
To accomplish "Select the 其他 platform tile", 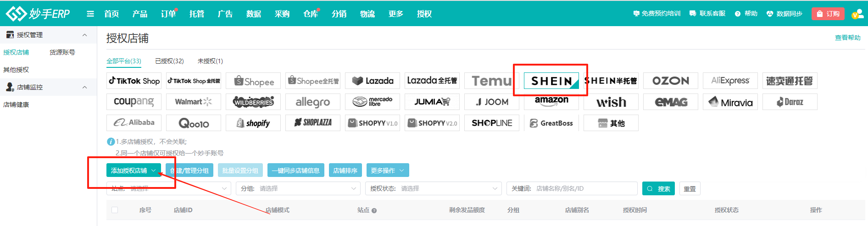I will [611, 123].
